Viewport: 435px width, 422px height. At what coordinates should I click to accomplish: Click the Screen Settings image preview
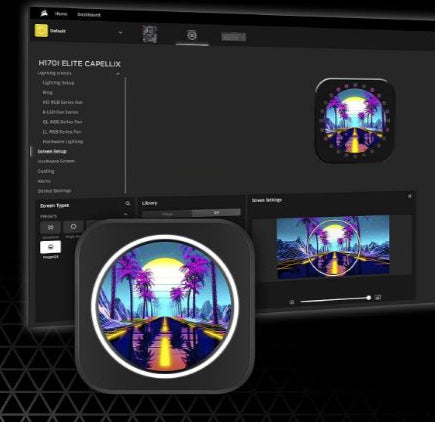pos(333,247)
